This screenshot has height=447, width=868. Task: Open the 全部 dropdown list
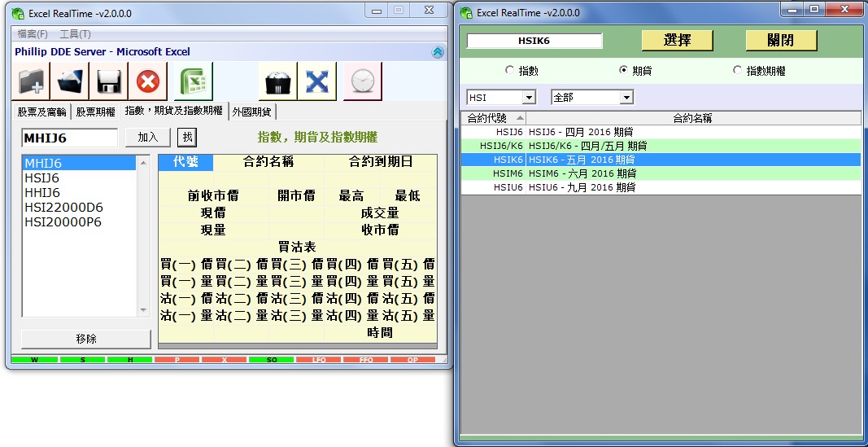(x=626, y=98)
